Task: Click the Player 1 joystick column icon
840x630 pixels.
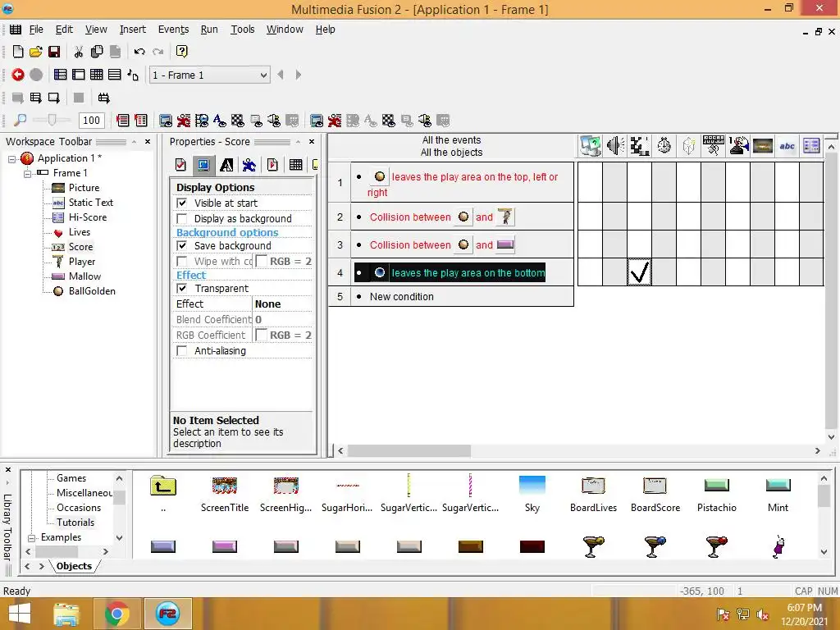Action: (738, 146)
